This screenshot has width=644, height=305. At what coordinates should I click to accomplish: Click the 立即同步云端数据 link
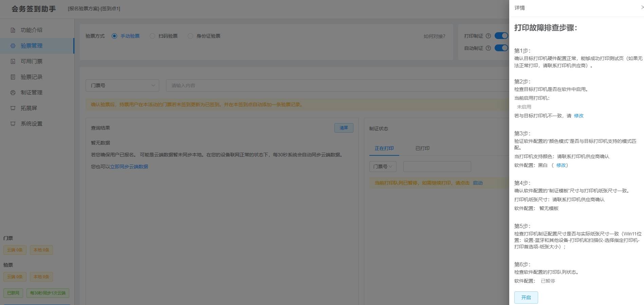[x=129, y=167]
